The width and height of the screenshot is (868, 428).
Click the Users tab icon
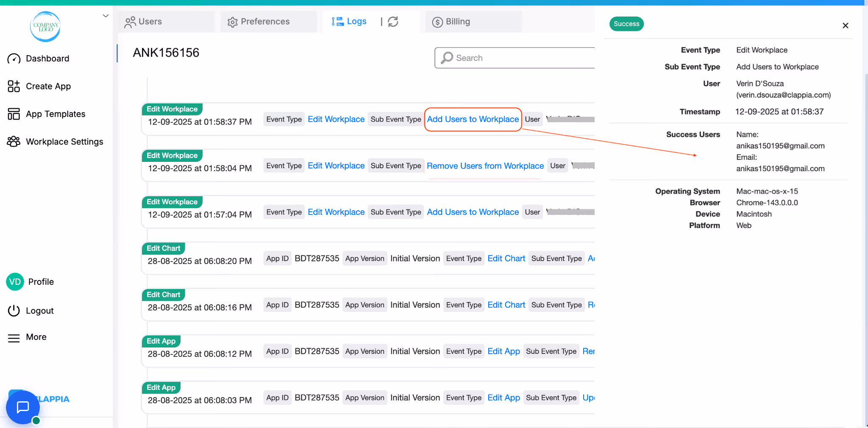coord(130,22)
